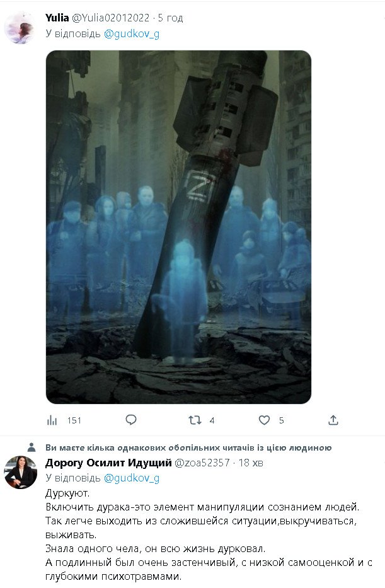Open @gudkov_g link in second reply
The width and height of the screenshot is (385, 588).
tap(132, 478)
